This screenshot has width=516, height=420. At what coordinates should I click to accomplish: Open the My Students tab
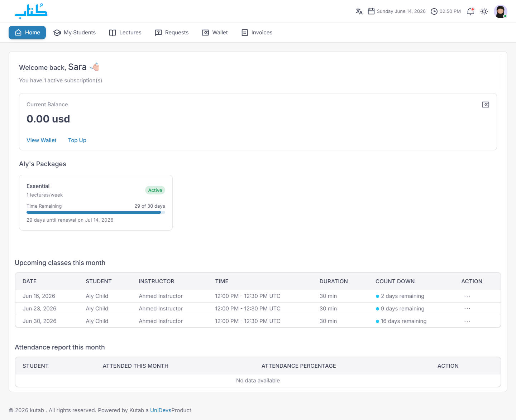click(x=75, y=33)
